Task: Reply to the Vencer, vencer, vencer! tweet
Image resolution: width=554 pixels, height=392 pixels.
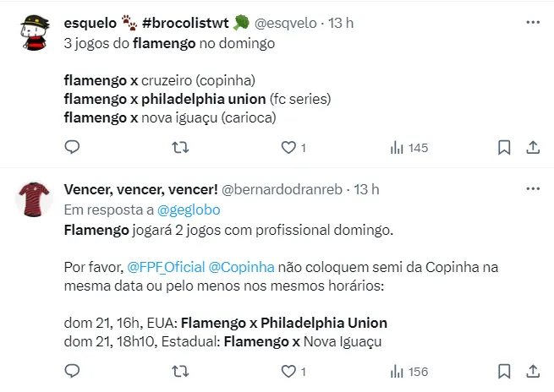Action: click(73, 371)
